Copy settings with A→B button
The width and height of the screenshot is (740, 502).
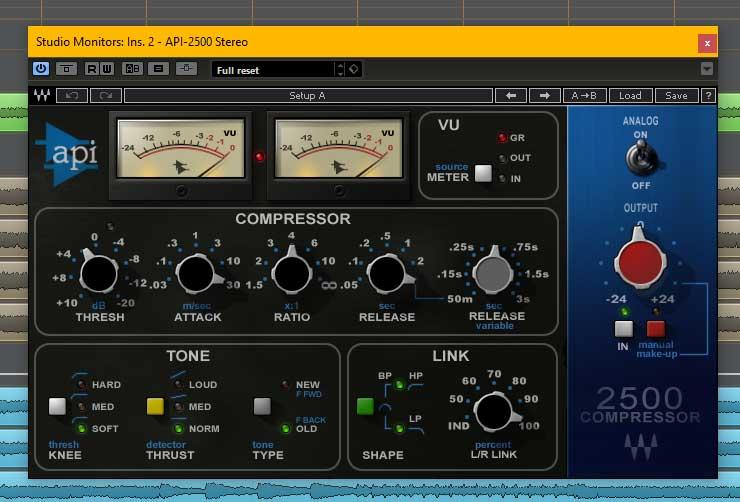pyautogui.click(x=584, y=96)
